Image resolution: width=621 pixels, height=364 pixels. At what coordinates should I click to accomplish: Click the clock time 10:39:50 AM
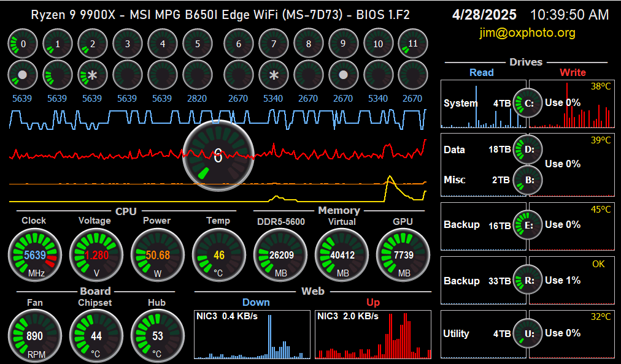(x=569, y=15)
